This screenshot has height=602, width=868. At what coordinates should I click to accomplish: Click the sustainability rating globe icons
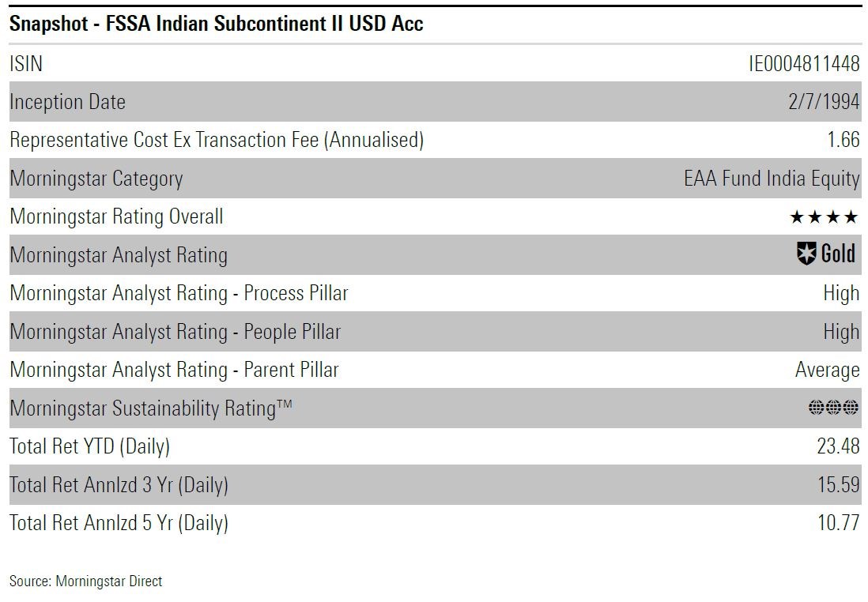(x=833, y=408)
